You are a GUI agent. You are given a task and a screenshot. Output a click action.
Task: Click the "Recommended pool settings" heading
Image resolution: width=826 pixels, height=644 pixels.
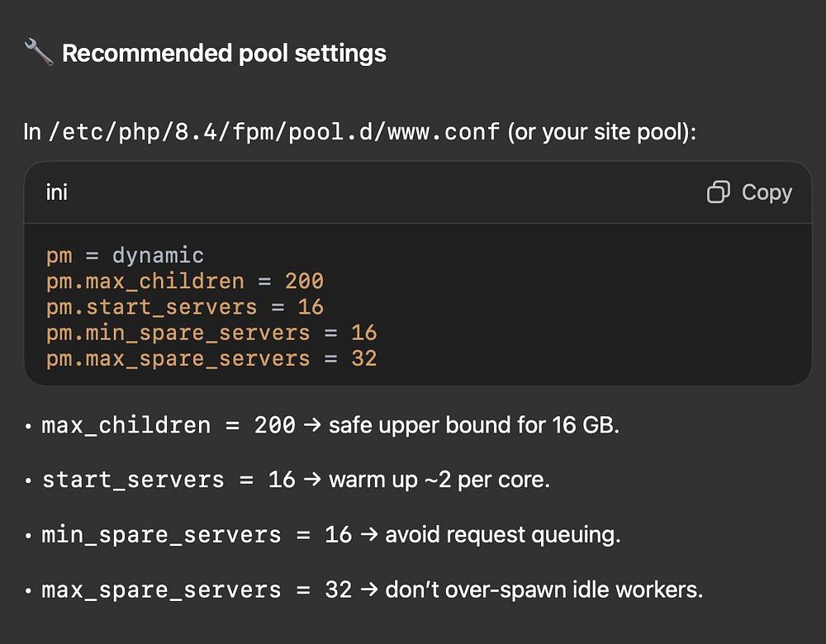pyautogui.click(x=224, y=54)
